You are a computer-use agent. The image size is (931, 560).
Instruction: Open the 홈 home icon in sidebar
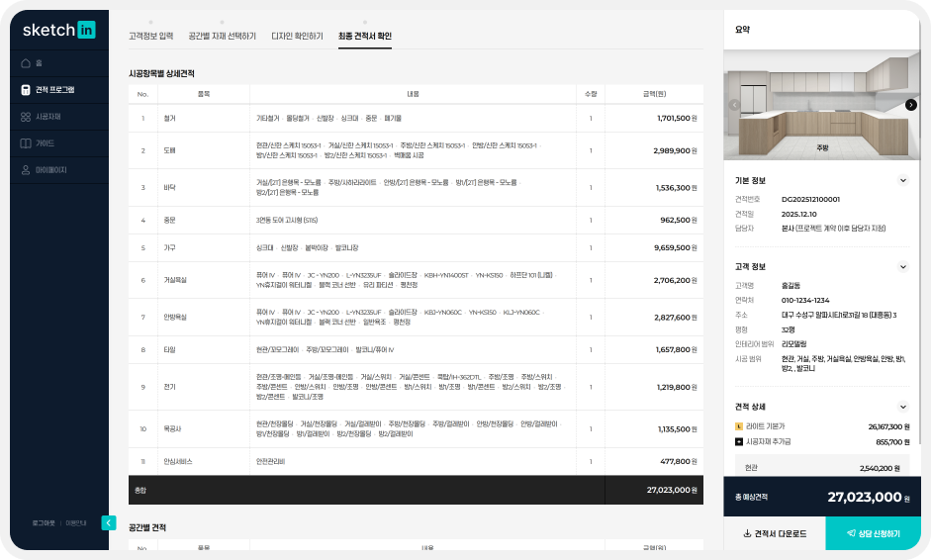coord(26,63)
